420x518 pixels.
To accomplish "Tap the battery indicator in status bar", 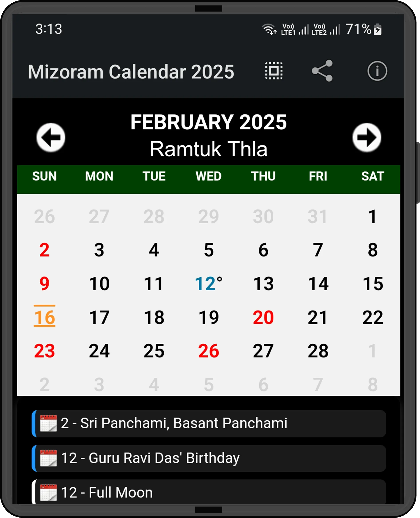I will (377, 30).
